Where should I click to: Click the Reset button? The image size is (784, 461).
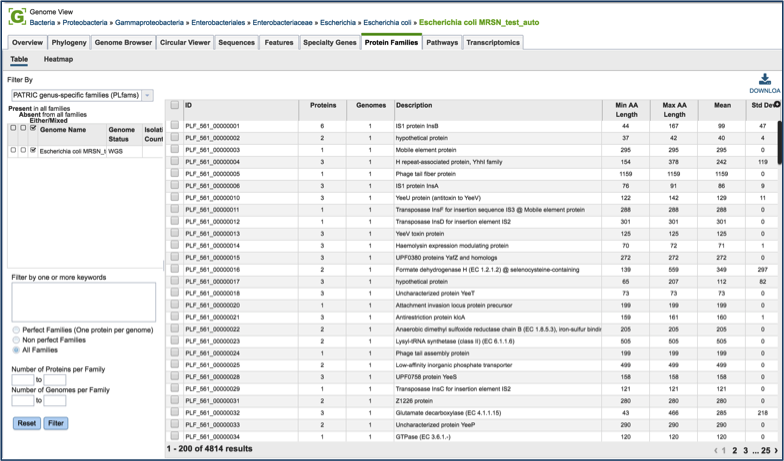coord(26,424)
